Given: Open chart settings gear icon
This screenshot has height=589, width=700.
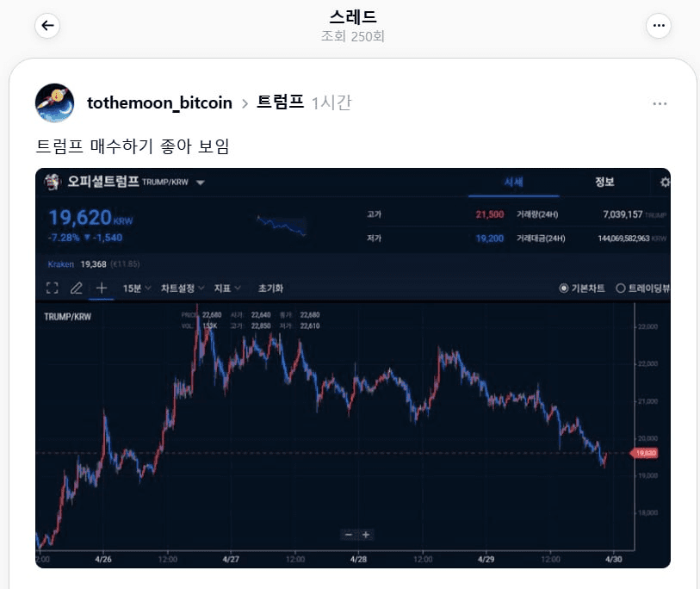Looking at the screenshot, I should (665, 183).
